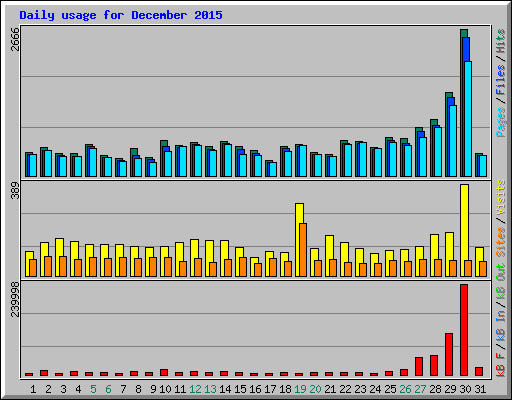512x400 pixels.
Task: Click the 239998 maximum value on the kB axis
Action: (x=15, y=299)
